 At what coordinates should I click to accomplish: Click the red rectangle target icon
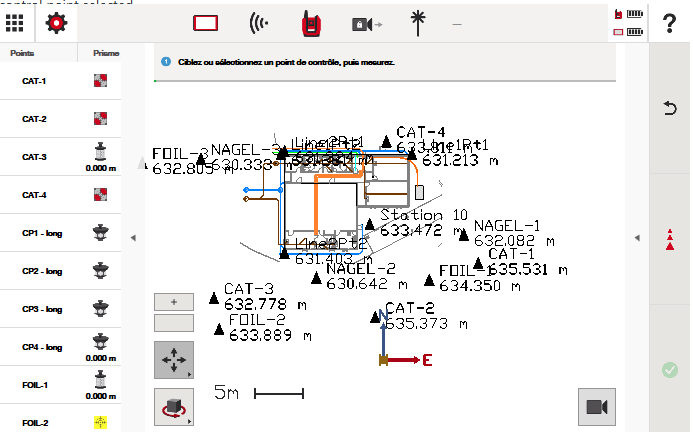click(206, 22)
